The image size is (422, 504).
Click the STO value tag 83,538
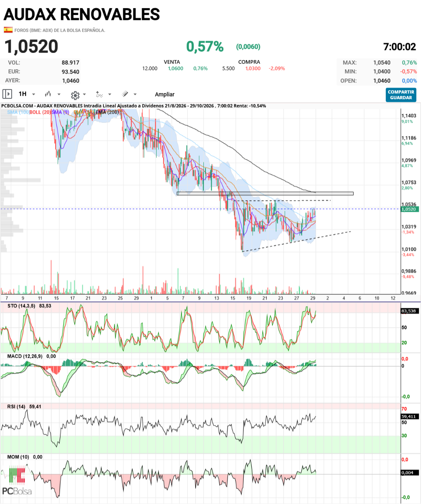(x=410, y=311)
